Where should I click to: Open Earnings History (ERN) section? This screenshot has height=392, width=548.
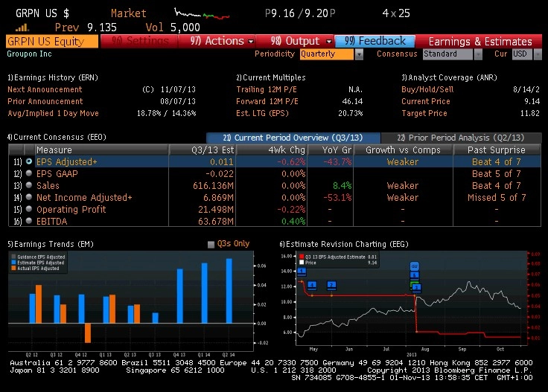pos(53,77)
